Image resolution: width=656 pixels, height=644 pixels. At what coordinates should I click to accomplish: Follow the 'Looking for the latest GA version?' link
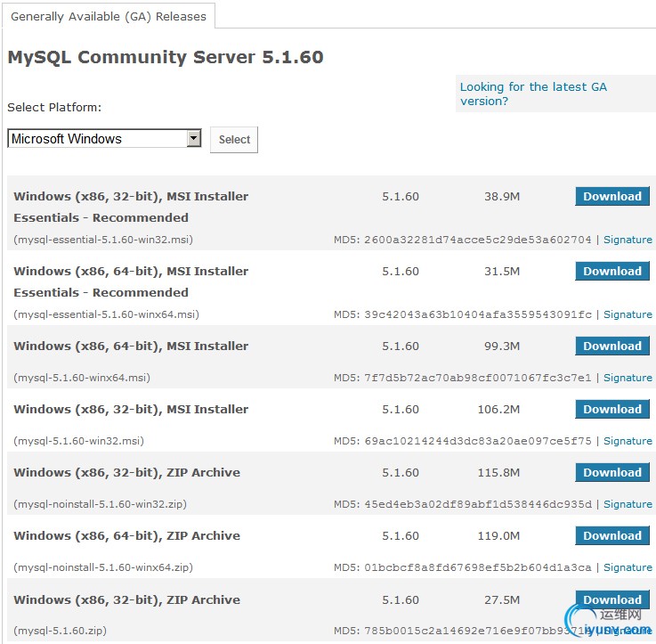click(x=533, y=94)
